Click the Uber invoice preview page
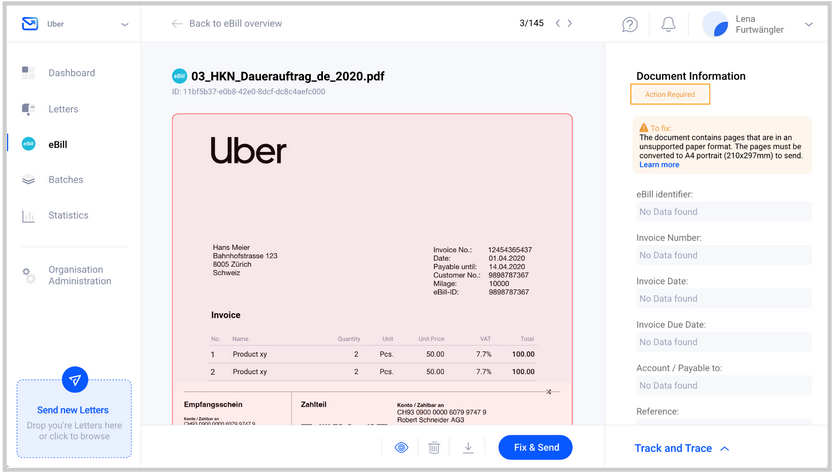This screenshot has width=833, height=474. coord(372,269)
